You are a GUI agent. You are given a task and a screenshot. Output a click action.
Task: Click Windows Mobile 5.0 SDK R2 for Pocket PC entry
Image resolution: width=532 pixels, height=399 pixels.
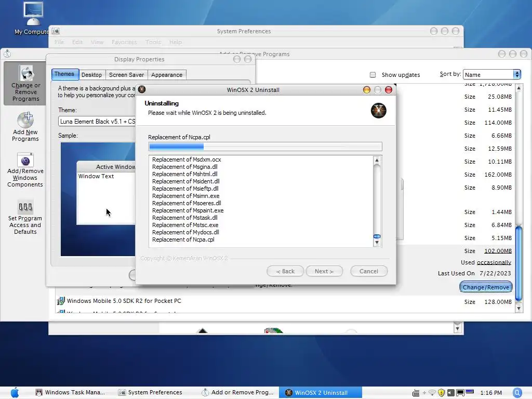pos(124,301)
